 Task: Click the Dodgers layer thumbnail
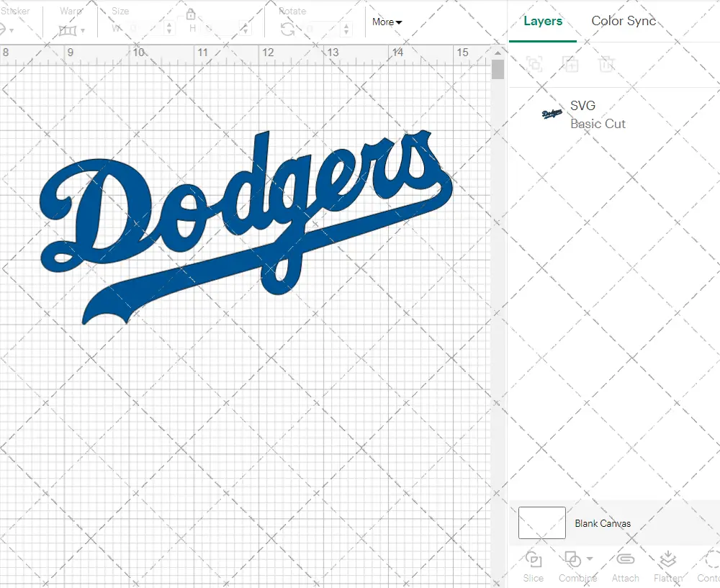552,114
